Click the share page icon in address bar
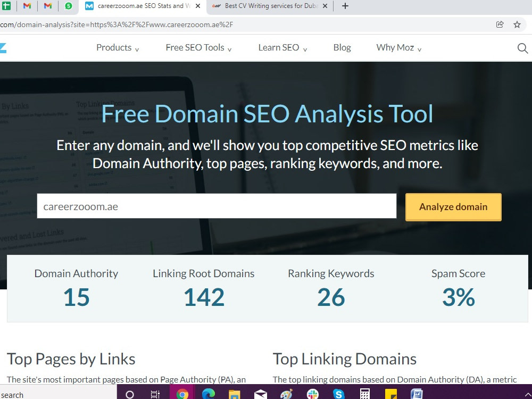This screenshot has width=532, height=399. click(x=500, y=24)
